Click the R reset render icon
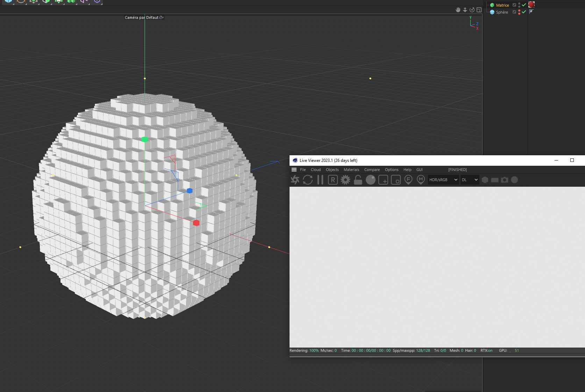 click(x=333, y=180)
